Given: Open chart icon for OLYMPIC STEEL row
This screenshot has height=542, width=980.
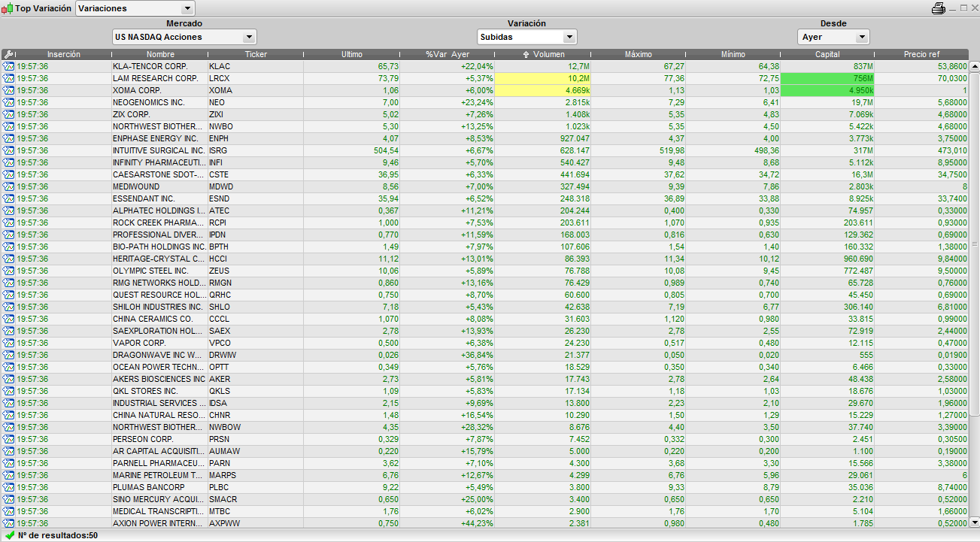Looking at the screenshot, I should pyautogui.click(x=8, y=271).
